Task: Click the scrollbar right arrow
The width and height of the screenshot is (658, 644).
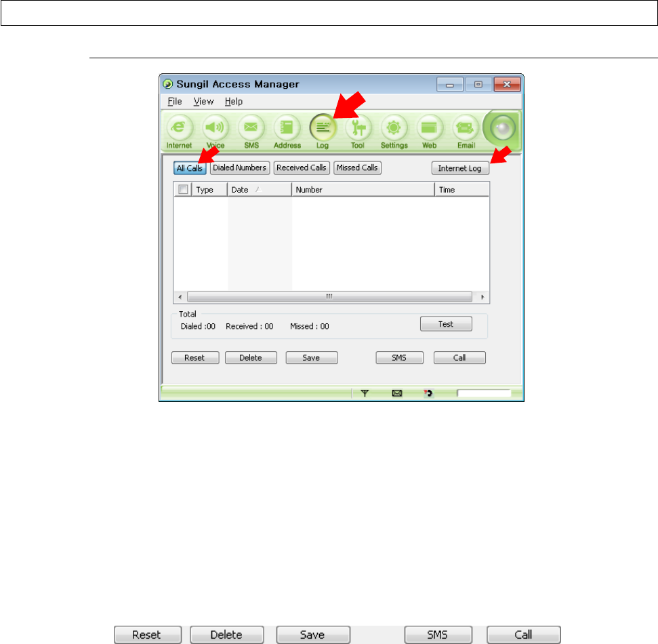Action: pyautogui.click(x=482, y=297)
